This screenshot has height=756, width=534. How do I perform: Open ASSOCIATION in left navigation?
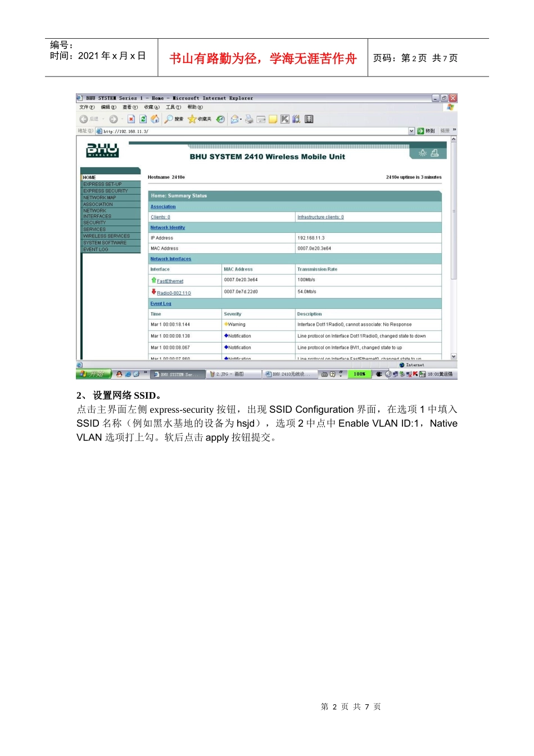click(111, 204)
